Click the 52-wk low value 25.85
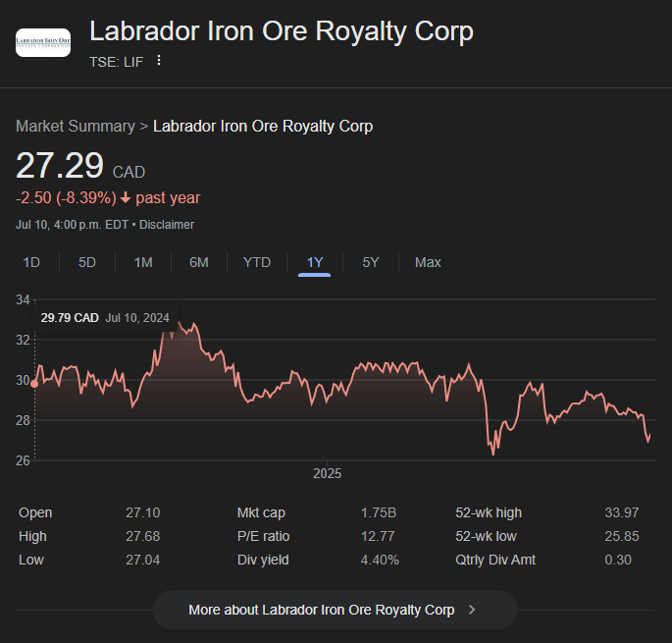672x643 pixels. tap(621, 536)
